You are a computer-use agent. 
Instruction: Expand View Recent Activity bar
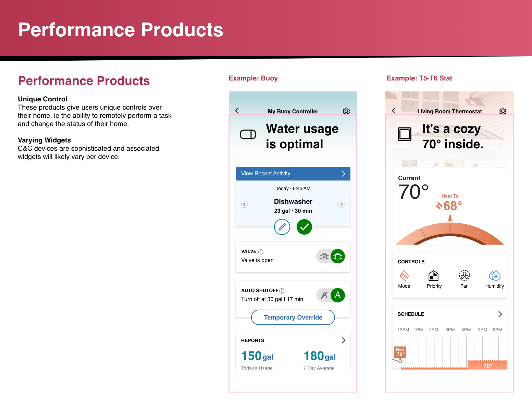click(293, 174)
